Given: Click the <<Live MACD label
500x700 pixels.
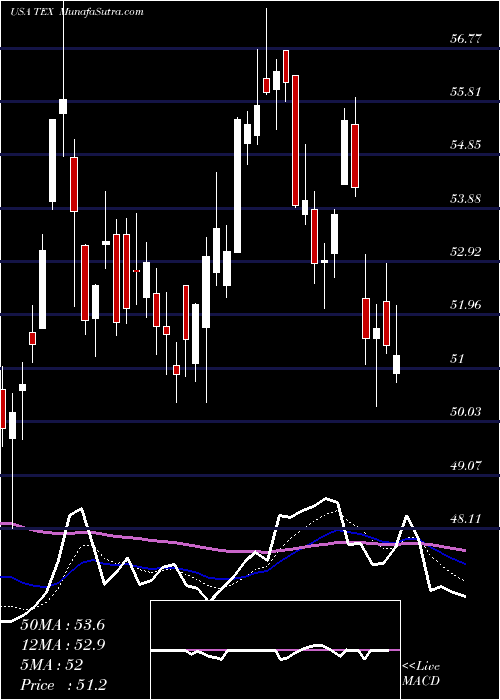Looking at the screenshot, I should (x=421, y=674).
